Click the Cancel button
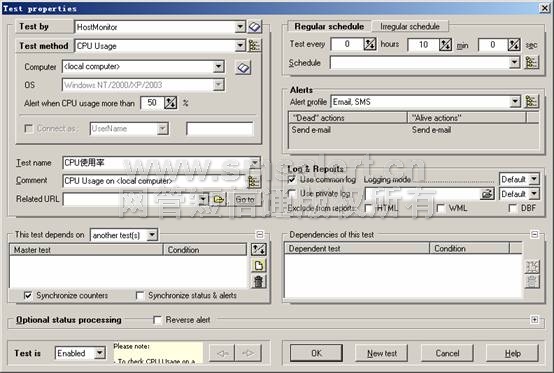Viewport: 554px width, 373px height. pyautogui.click(x=447, y=353)
